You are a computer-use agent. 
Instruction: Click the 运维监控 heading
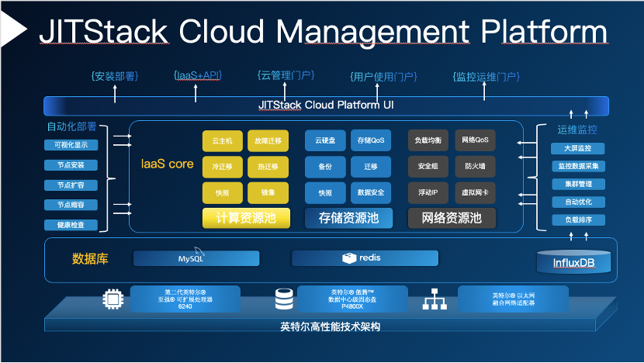pos(577,130)
